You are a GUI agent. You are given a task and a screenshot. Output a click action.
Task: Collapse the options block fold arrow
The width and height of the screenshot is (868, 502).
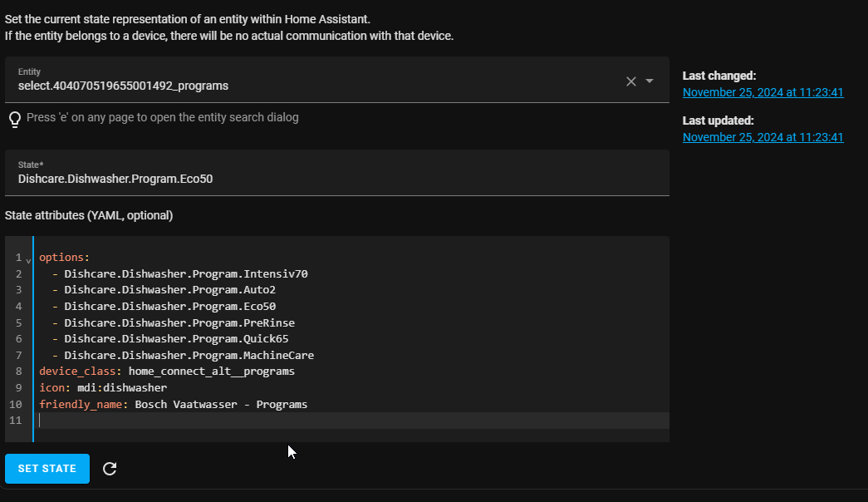click(x=28, y=259)
